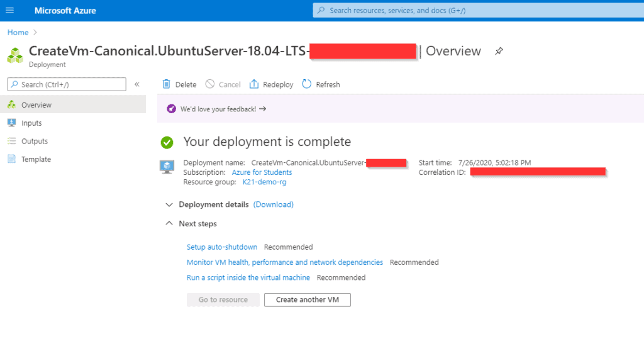The image size is (644, 361).
Task: Open K21-demo-rg resource group
Action: (265, 182)
